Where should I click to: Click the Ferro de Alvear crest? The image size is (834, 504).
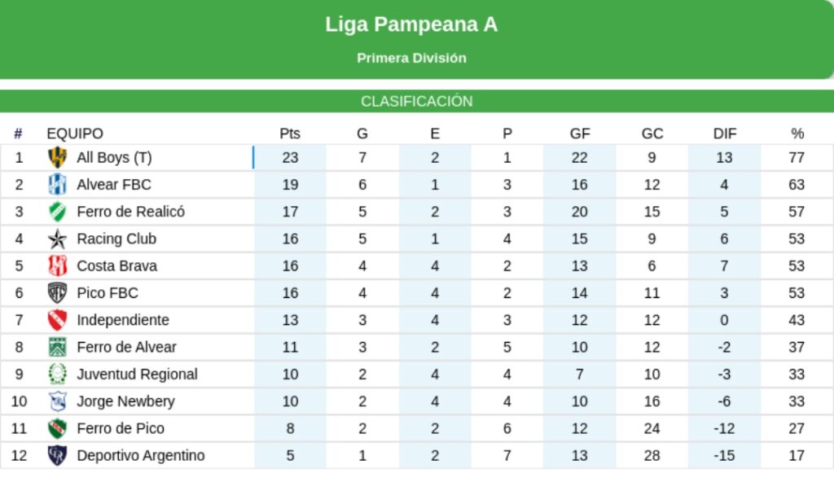point(57,347)
